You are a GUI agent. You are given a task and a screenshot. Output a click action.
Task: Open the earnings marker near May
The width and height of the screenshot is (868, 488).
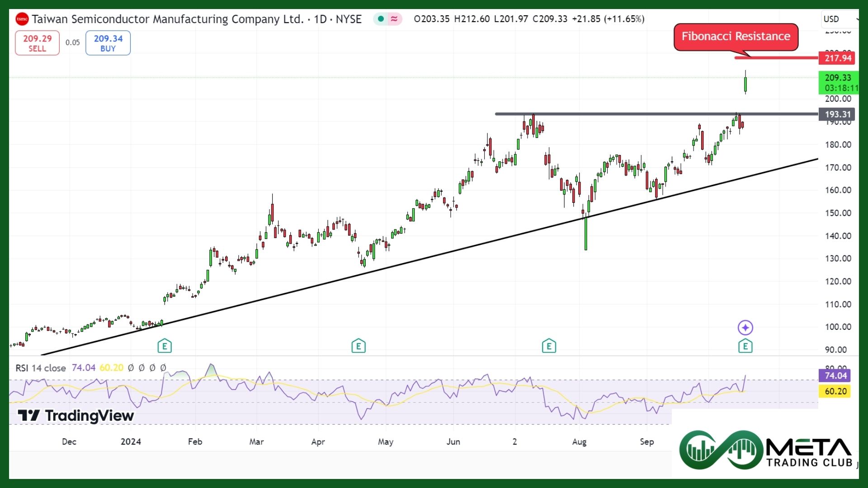pos(359,346)
